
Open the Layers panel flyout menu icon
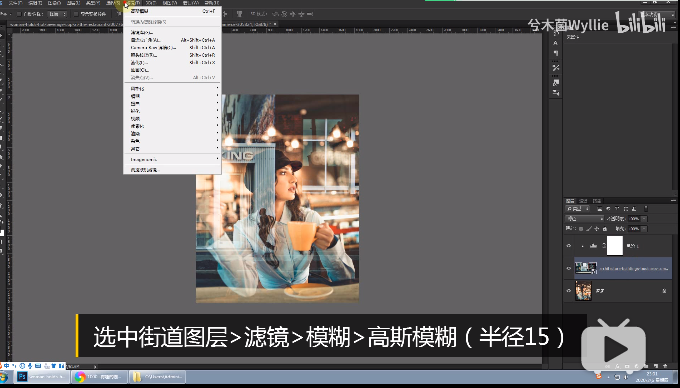[x=673, y=200]
